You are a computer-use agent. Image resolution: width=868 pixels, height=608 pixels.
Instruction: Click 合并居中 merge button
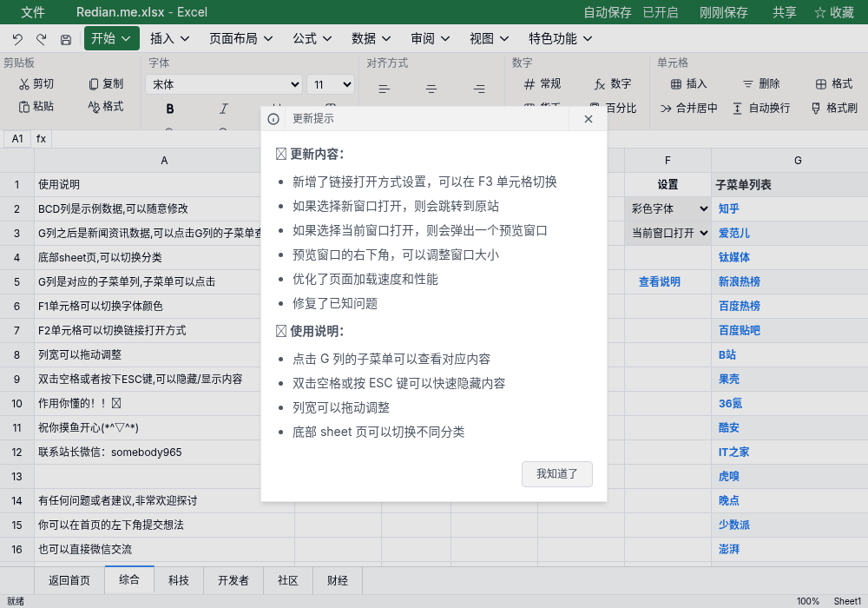[689, 108]
